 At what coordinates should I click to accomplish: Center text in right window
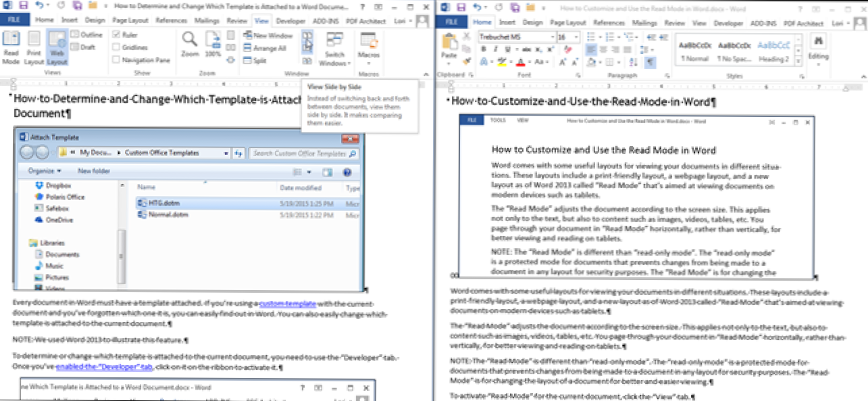(x=603, y=49)
